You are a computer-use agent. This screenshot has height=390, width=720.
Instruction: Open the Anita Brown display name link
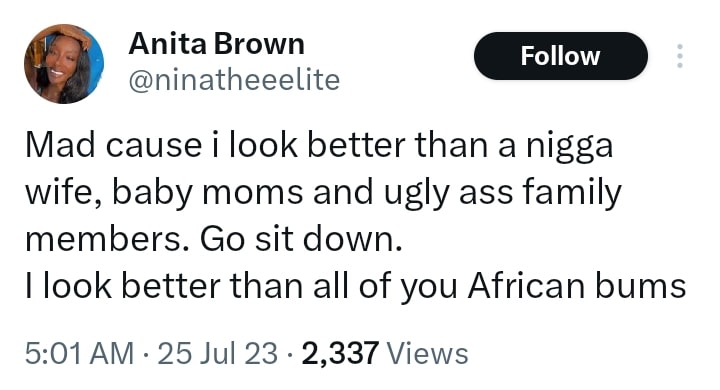pos(216,45)
